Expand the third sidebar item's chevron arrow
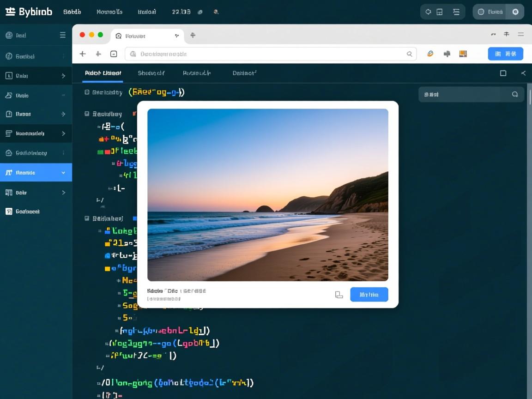The image size is (532, 399). pyautogui.click(x=63, y=76)
